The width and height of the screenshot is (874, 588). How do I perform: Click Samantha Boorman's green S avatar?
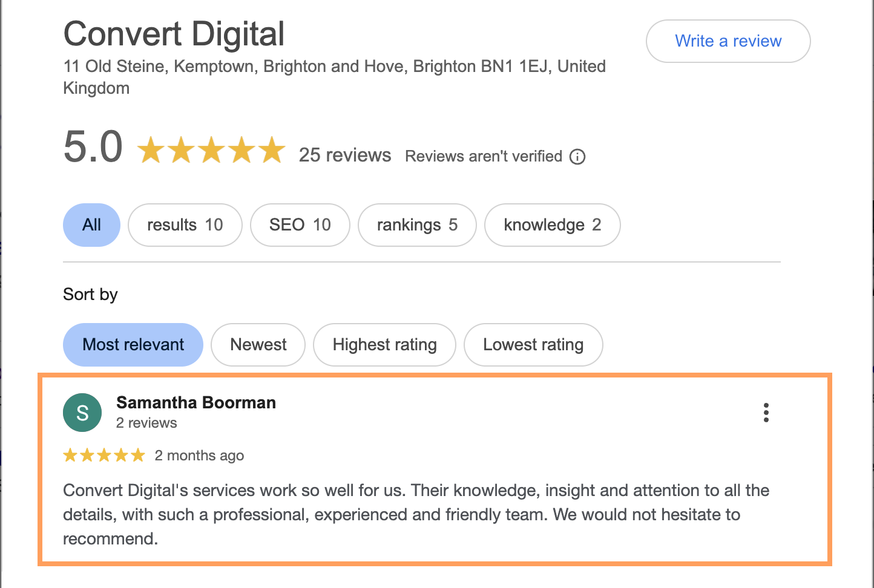(82, 413)
